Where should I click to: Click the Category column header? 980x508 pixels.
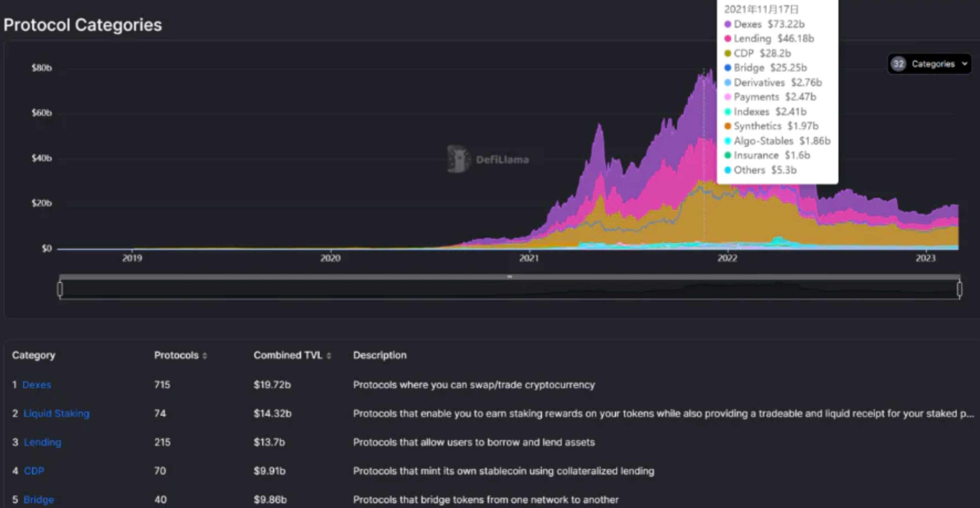[x=34, y=355]
